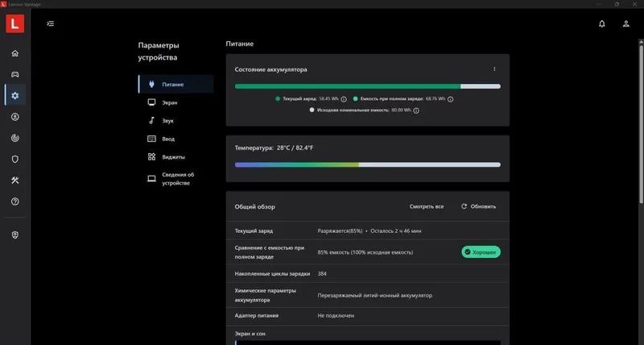Open battery status three-dot menu

point(494,69)
